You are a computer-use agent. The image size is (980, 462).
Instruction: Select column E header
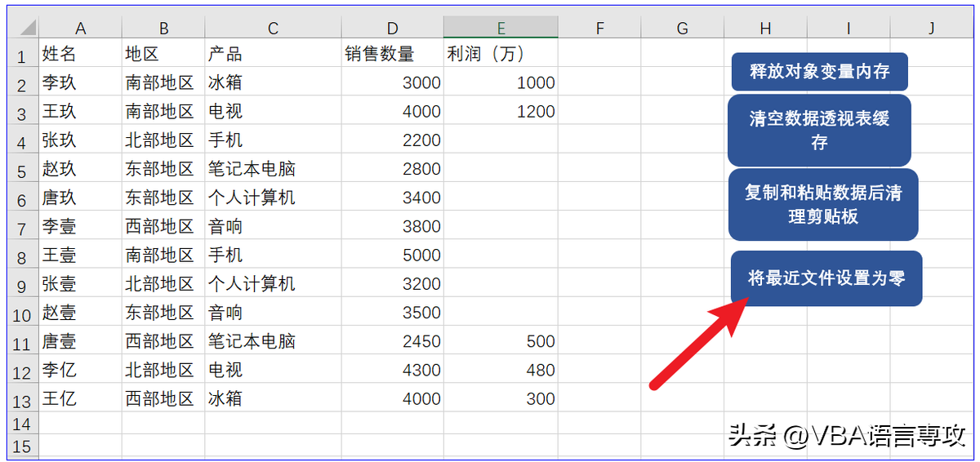coord(501,29)
